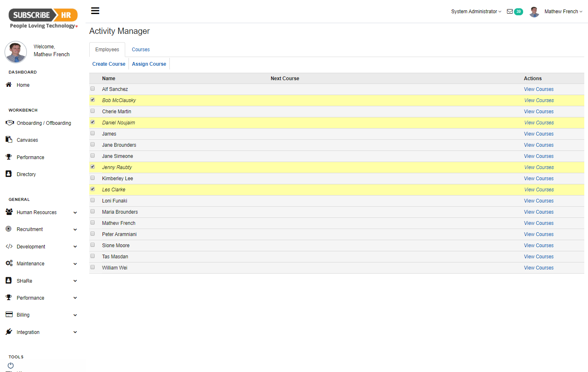Open Canvases via its sidebar icon

9,140
